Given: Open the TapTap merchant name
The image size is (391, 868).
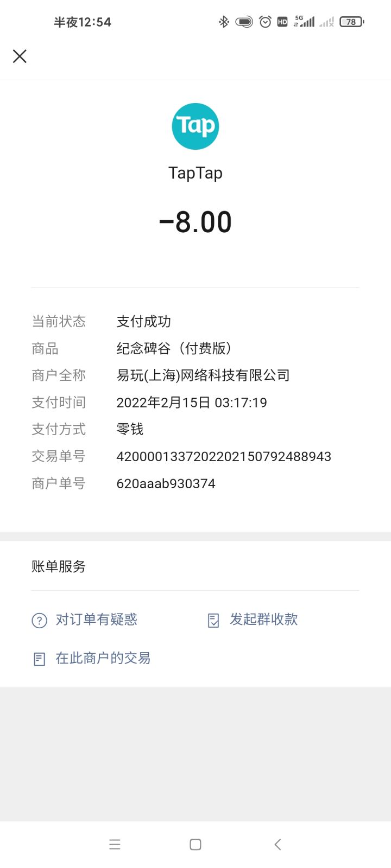Looking at the screenshot, I should (x=195, y=173).
